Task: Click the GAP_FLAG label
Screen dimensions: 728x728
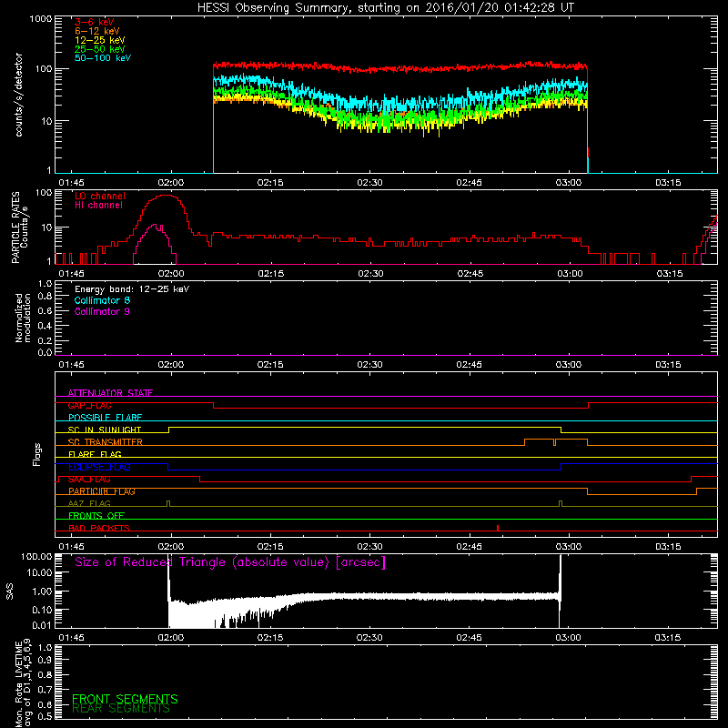Action: point(89,405)
